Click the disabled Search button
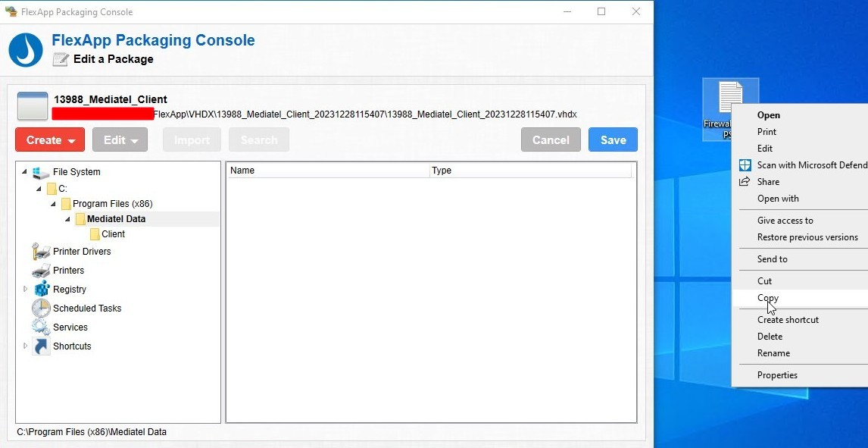Viewport: 868px width, 448px height. pos(259,139)
